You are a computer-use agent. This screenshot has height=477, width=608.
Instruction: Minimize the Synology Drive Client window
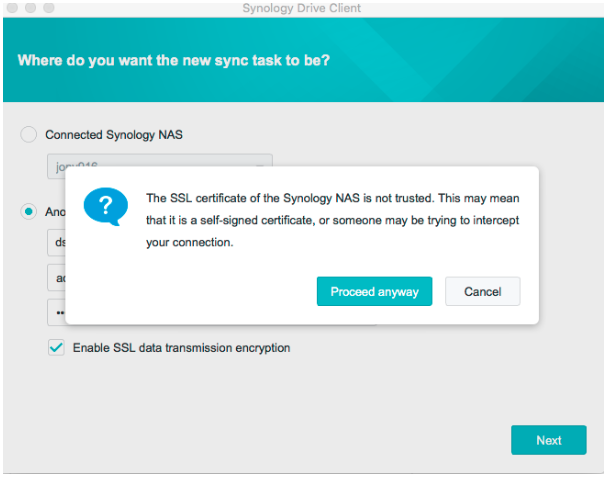(30, 8)
